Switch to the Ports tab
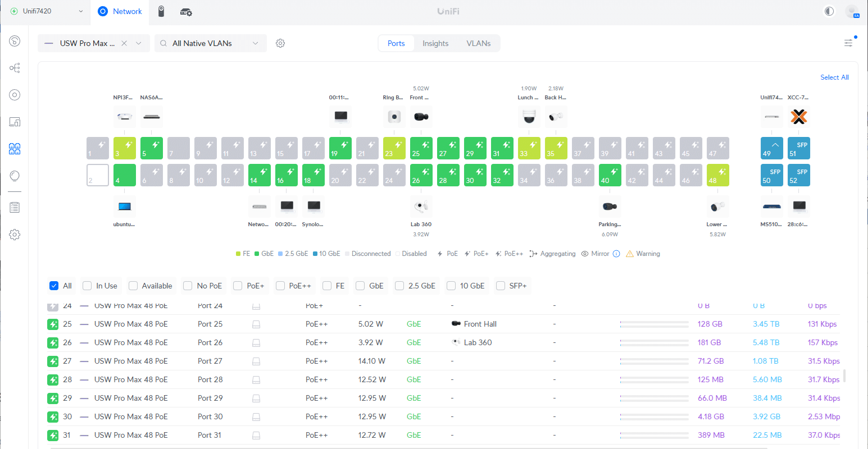This screenshot has width=868, height=449. click(x=396, y=43)
